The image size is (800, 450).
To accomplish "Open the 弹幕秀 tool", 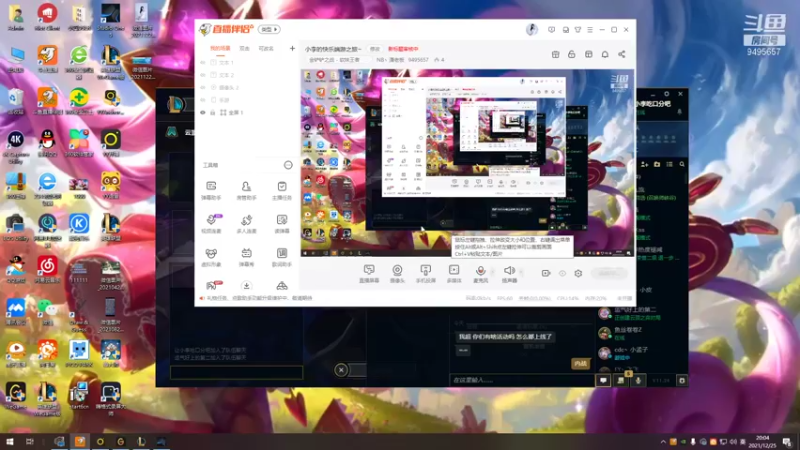I will pyautogui.click(x=246, y=257).
